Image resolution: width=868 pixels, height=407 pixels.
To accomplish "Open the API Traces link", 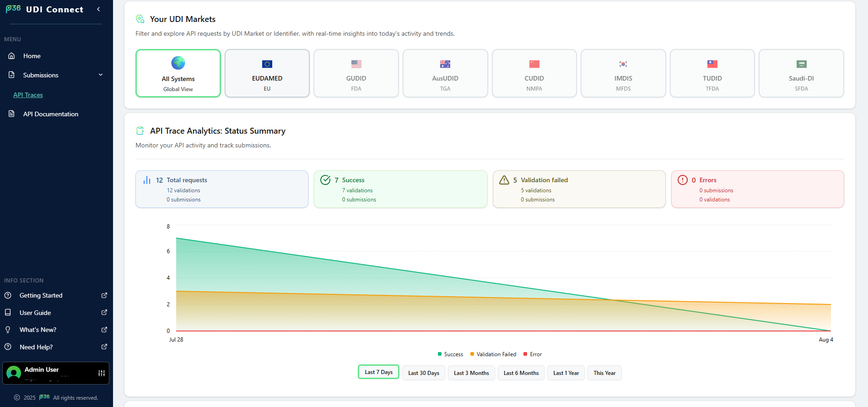I will (x=28, y=95).
